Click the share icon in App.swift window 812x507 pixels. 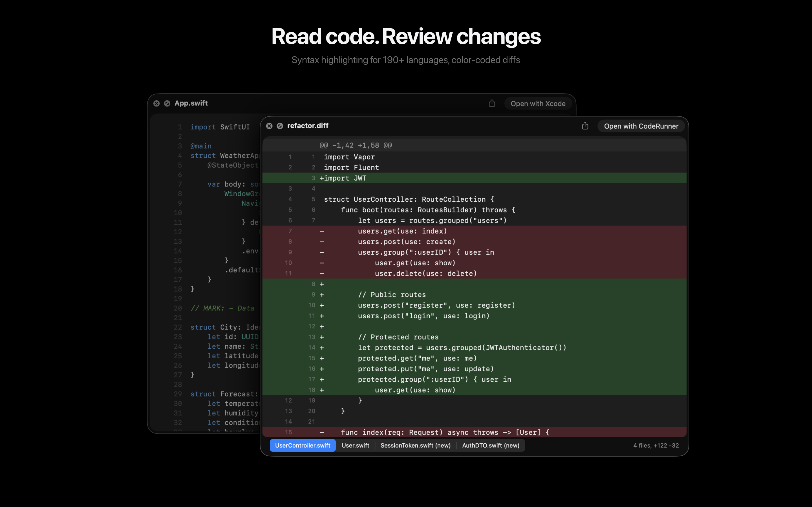(x=492, y=103)
